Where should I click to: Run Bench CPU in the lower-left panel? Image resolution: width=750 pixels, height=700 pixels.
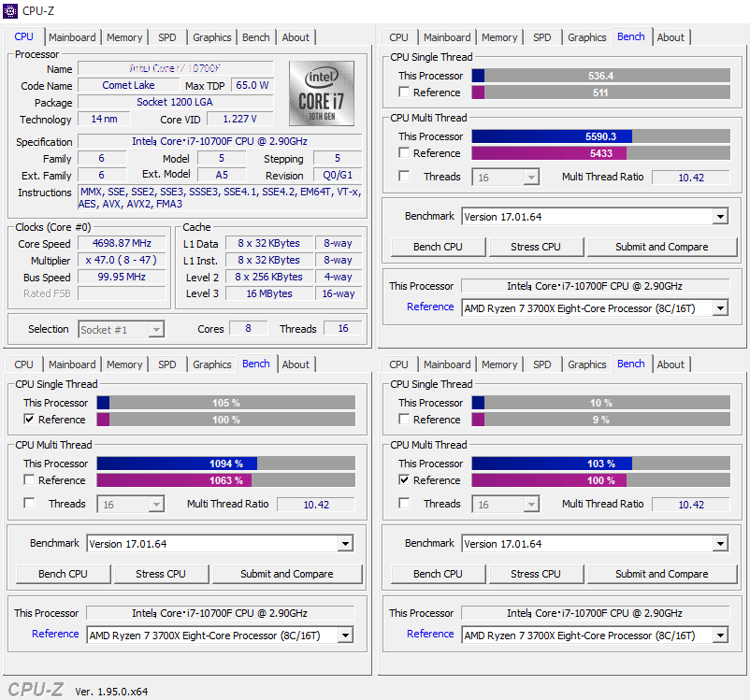(63, 574)
